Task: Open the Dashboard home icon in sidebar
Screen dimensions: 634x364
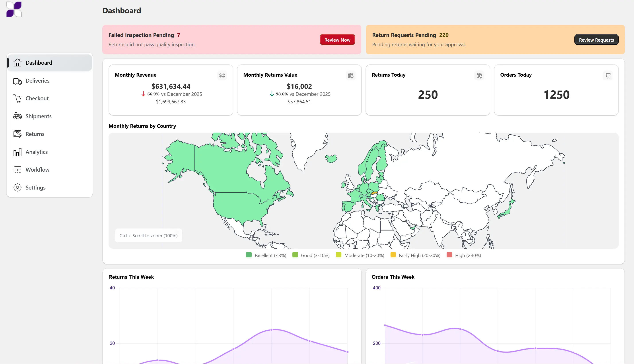Action: pos(17,62)
